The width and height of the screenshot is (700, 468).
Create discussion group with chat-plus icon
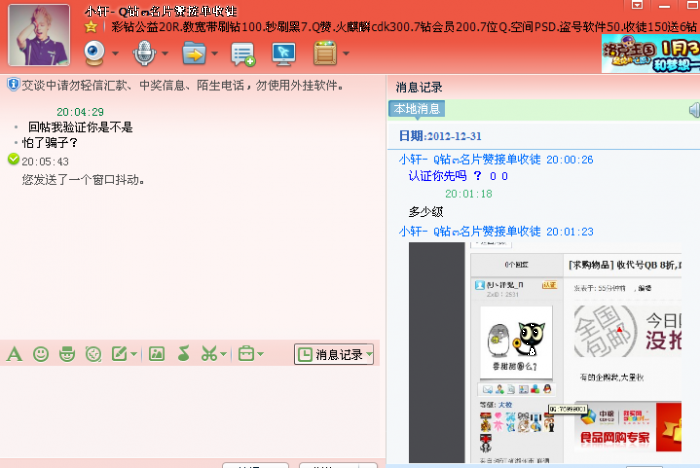[x=243, y=54]
